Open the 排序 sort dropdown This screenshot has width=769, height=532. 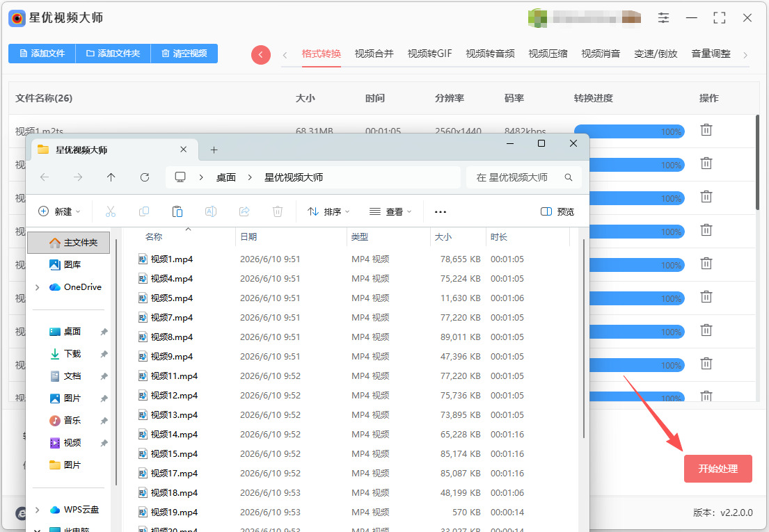(x=328, y=211)
